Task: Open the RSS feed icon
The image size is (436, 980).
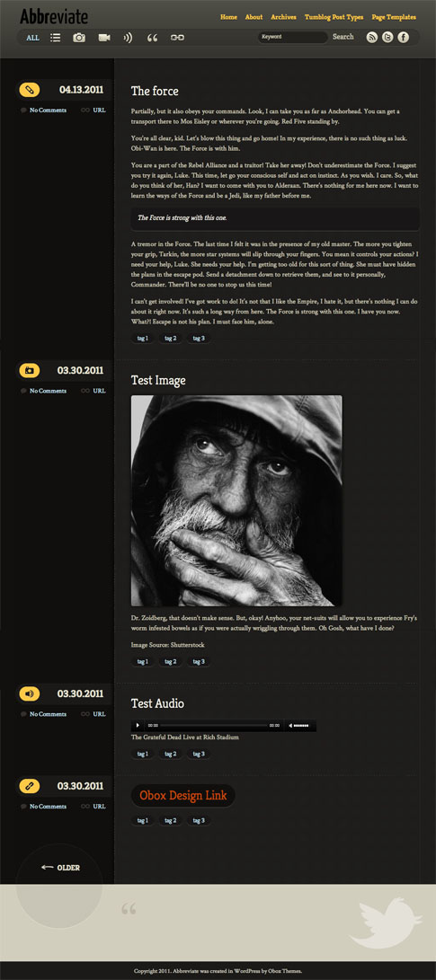Action: pos(371,38)
